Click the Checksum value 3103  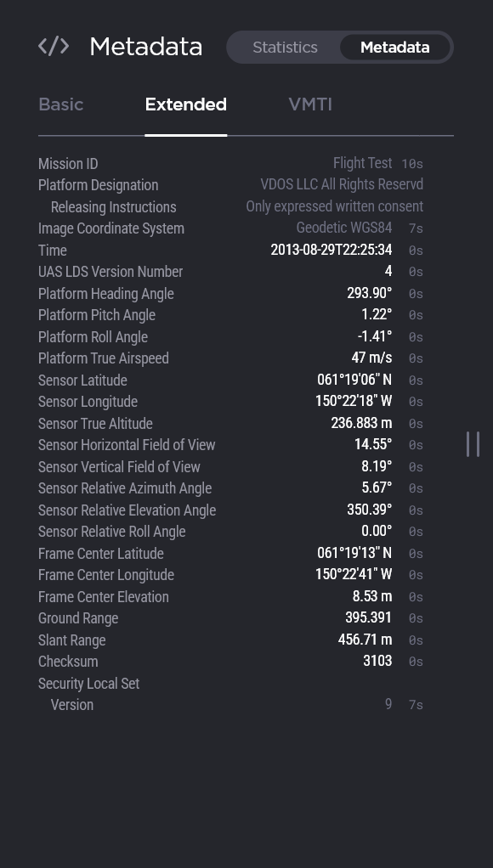coord(377,662)
